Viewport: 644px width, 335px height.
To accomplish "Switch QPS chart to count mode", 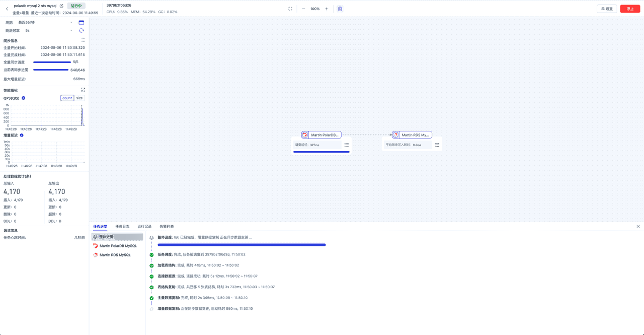I will click(x=66, y=98).
